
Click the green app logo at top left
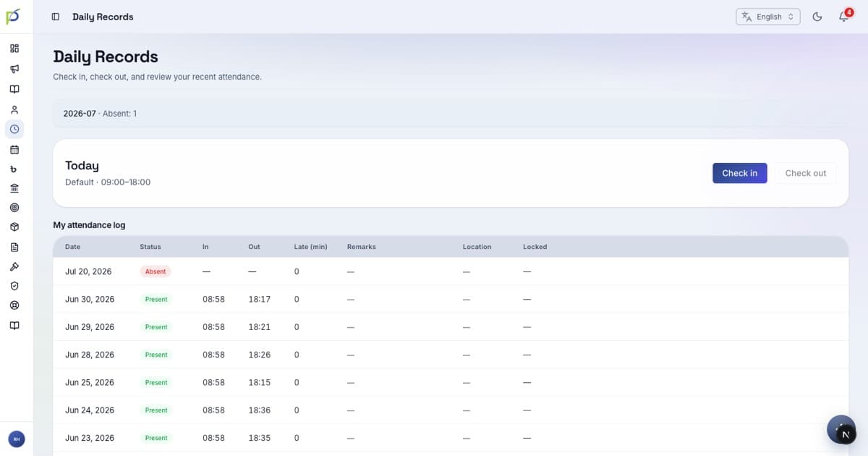coord(13,17)
